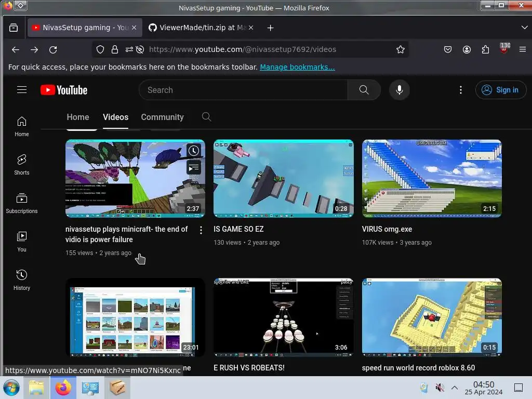This screenshot has height=399, width=532.
Task: Open the YouTube guide hamburger menu
Action: tap(22, 90)
